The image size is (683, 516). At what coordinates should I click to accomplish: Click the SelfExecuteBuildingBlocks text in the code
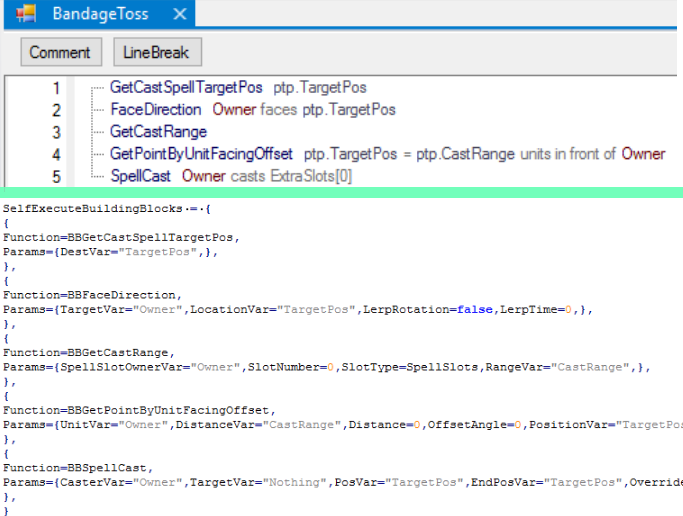click(88, 209)
